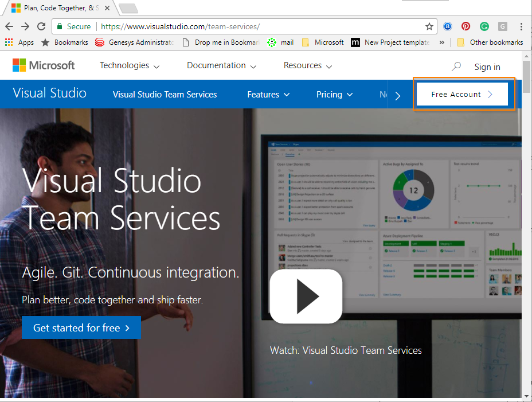Expand the Pricing dropdown

(x=335, y=95)
